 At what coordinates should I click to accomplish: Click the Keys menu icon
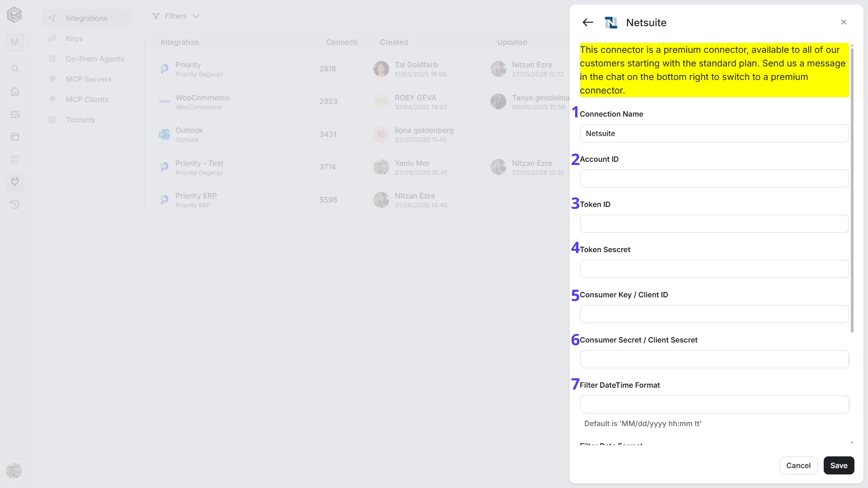click(52, 38)
